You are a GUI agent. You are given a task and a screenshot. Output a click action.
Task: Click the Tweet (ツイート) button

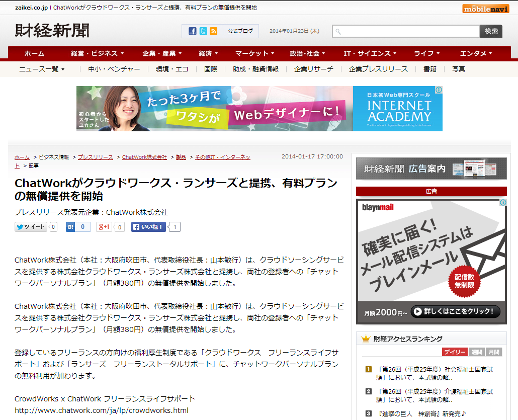click(x=31, y=227)
